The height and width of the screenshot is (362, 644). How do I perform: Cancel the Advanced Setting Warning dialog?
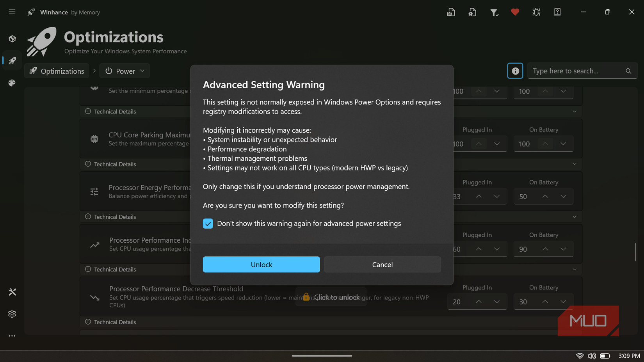[x=382, y=264]
